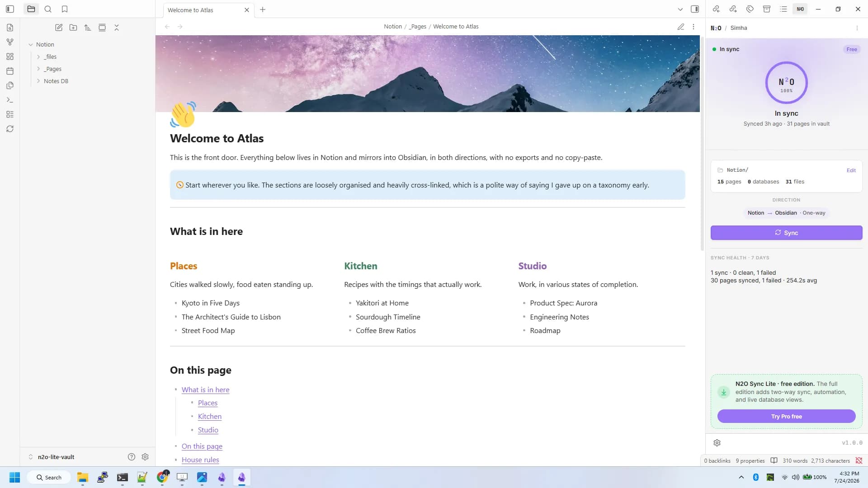Click the auto-reveal current file icon
The image size is (868, 488).
tap(102, 28)
